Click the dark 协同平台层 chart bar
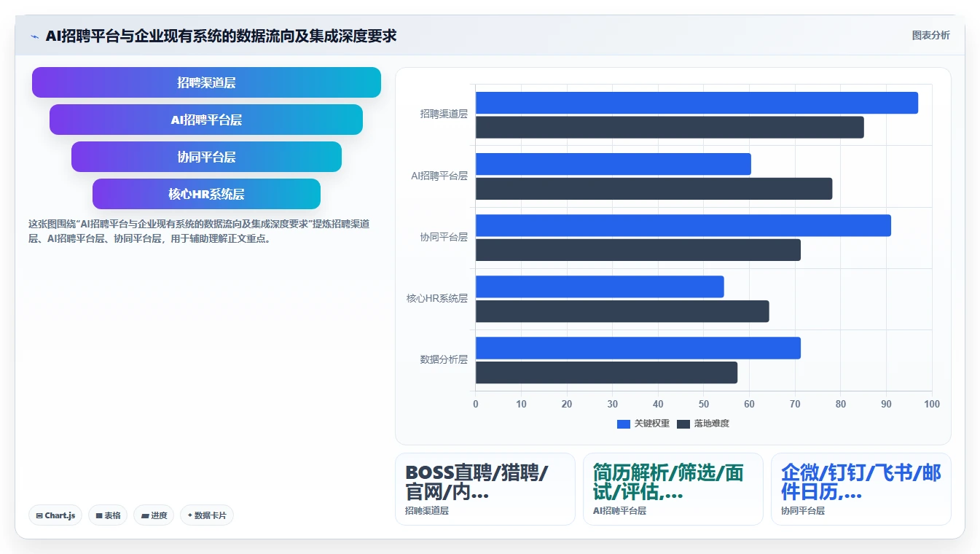Image resolution: width=980 pixels, height=554 pixels. pyautogui.click(x=638, y=250)
